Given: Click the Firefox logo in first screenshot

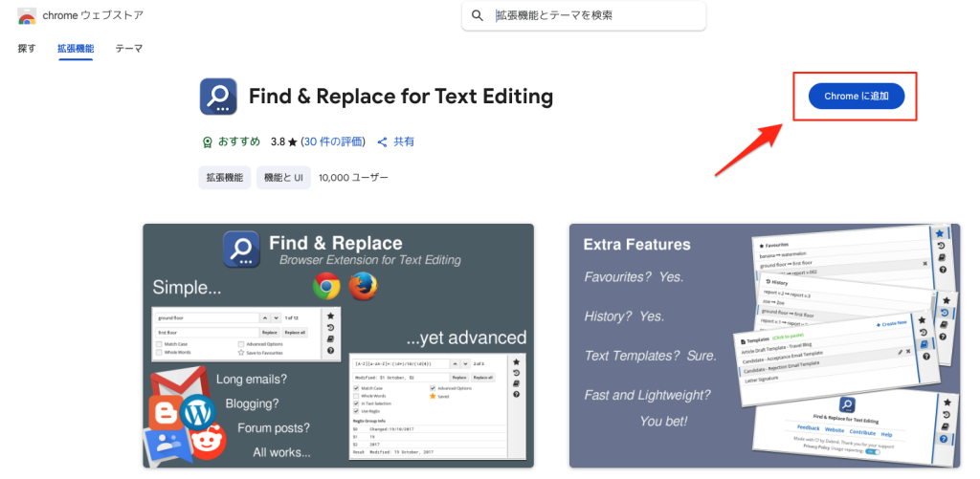Looking at the screenshot, I should coord(361,286).
